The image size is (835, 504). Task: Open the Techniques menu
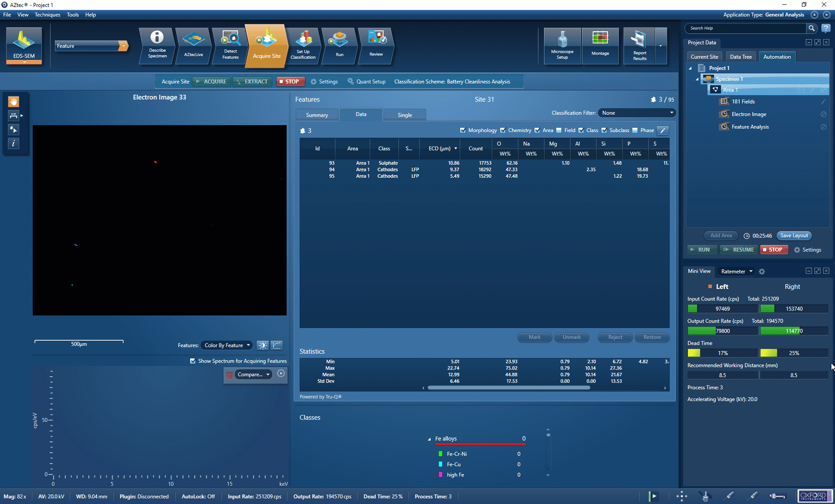[x=47, y=15]
